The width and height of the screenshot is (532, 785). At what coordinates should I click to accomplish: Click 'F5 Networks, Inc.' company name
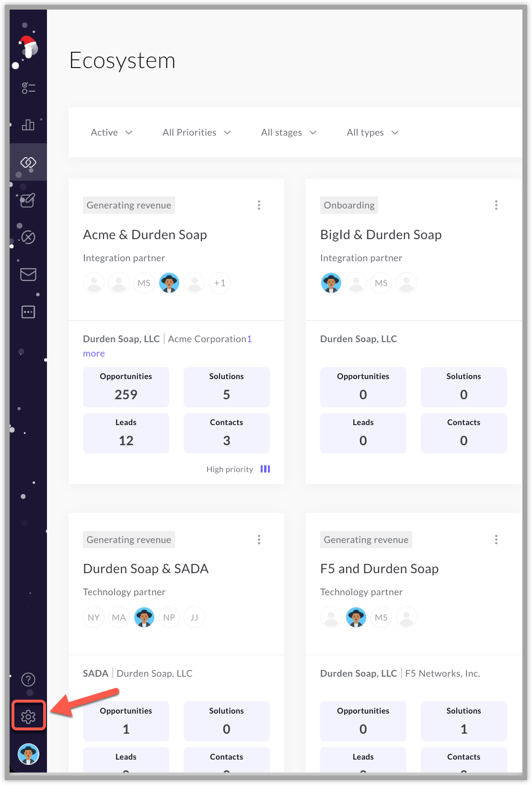pyautogui.click(x=442, y=673)
